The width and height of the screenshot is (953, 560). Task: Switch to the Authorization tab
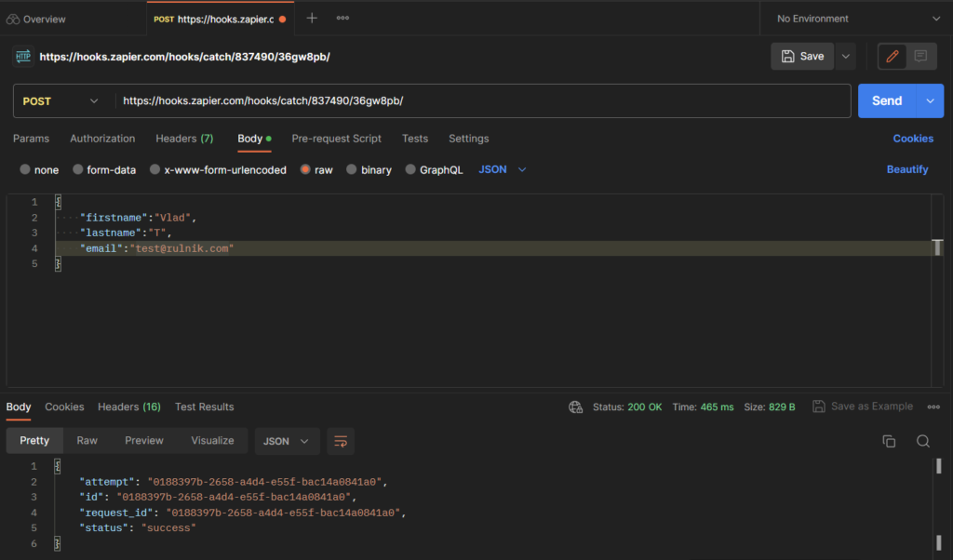click(102, 139)
